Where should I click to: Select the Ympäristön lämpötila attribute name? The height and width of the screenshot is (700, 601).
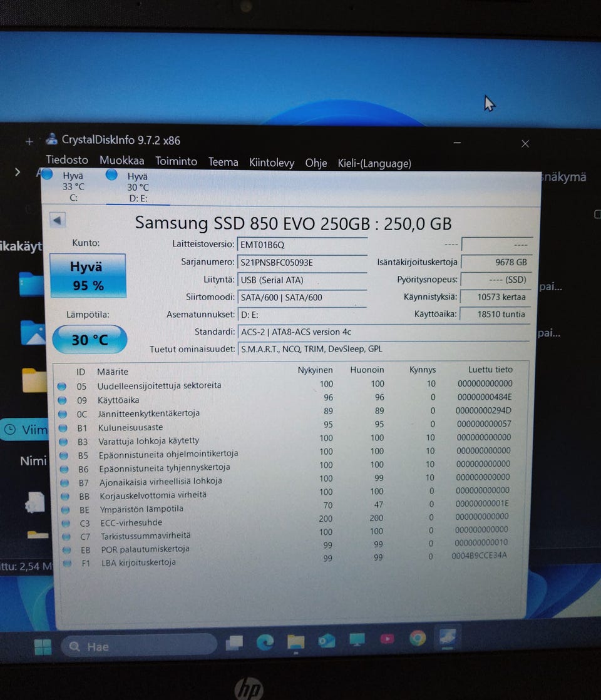point(141,509)
